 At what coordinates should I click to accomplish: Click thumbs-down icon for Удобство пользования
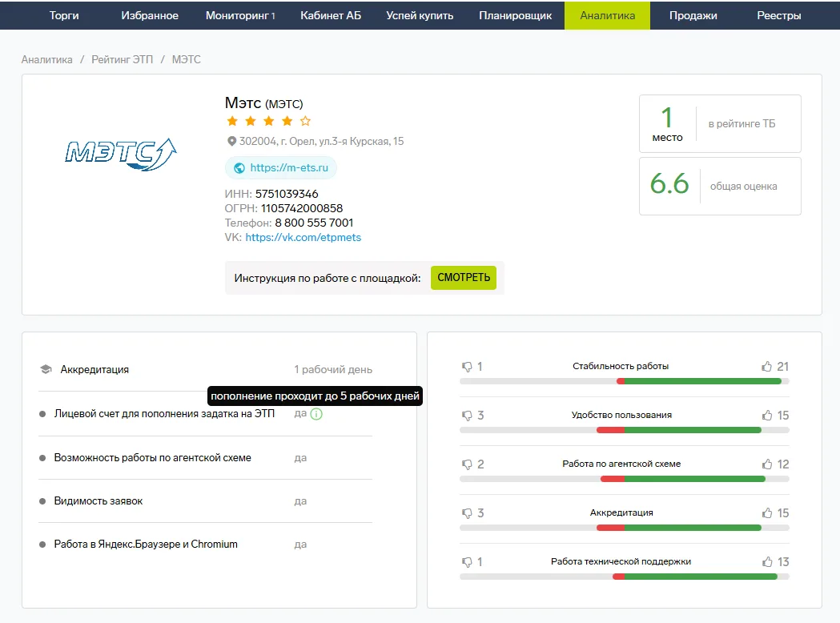pos(467,416)
